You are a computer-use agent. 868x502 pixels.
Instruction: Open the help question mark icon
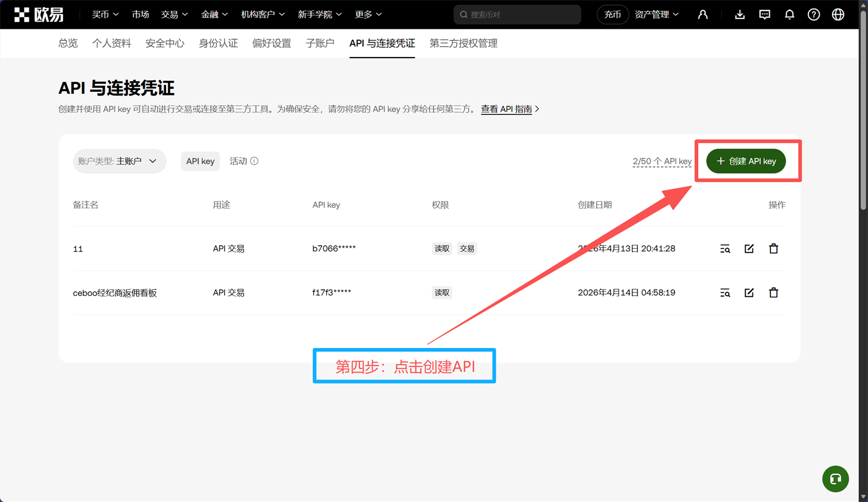point(814,15)
